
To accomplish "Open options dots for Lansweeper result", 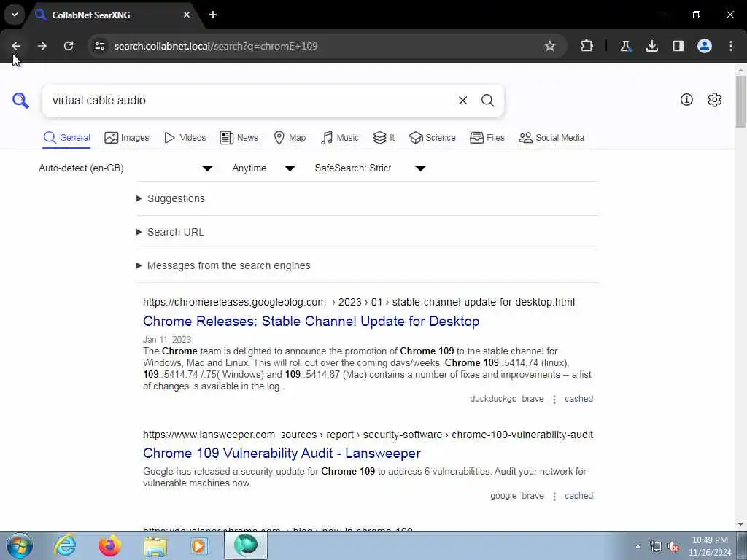I will pyautogui.click(x=554, y=496).
